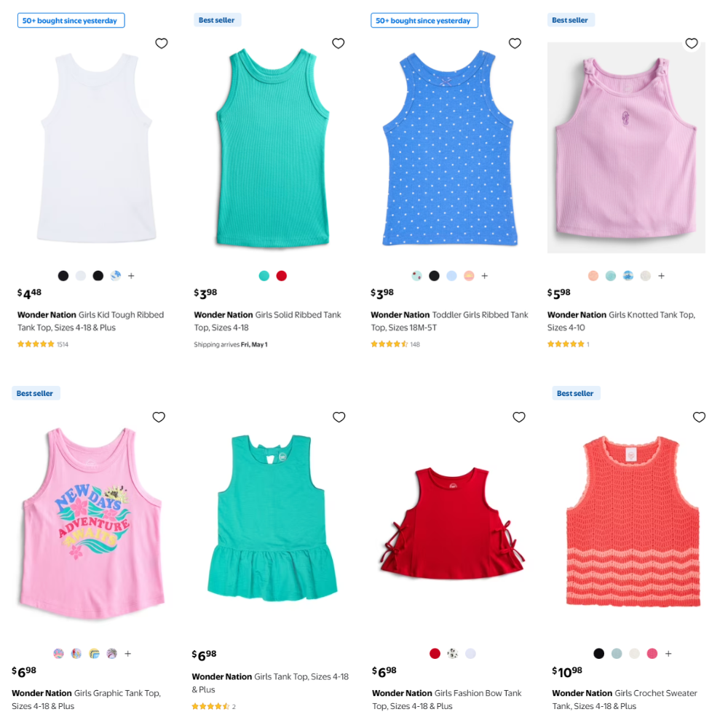This screenshot has width=728, height=728.
Task: Open Girls Crochet Sweater Tank product link
Action: click(x=624, y=700)
